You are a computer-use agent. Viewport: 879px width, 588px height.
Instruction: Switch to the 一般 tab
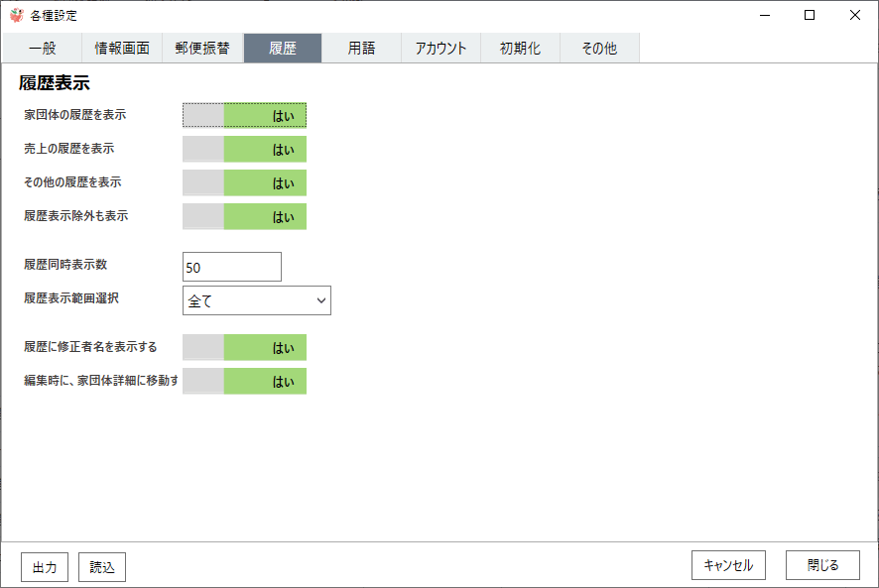[43, 49]
